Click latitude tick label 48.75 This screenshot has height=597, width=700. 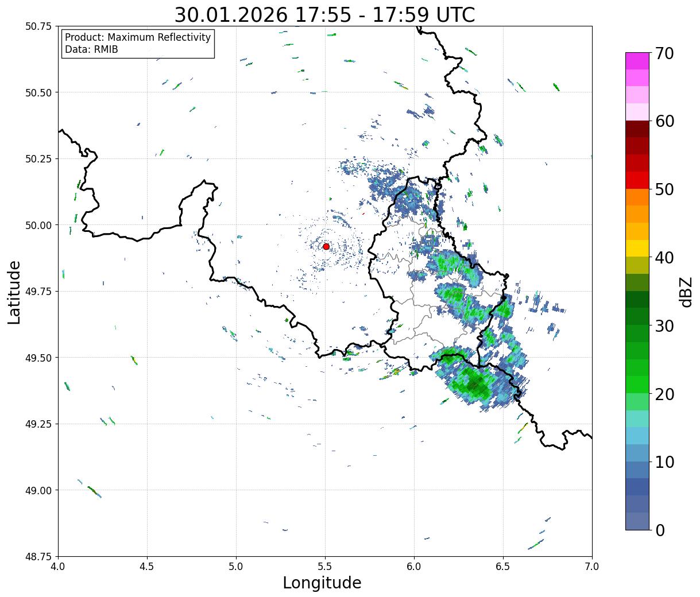coord(38,556)
